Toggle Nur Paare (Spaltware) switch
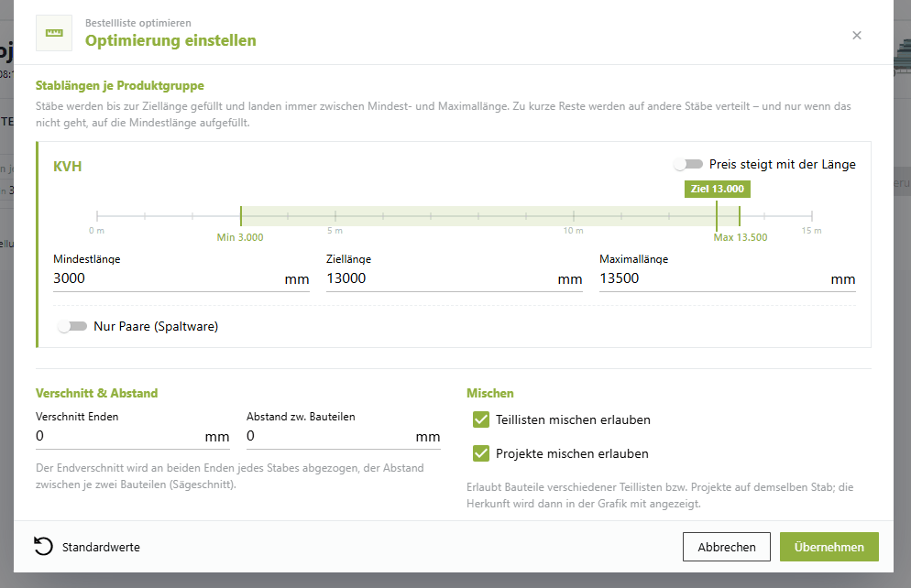Screen dimensions: 911x588 pyautogui.click(x=72, y=326)
